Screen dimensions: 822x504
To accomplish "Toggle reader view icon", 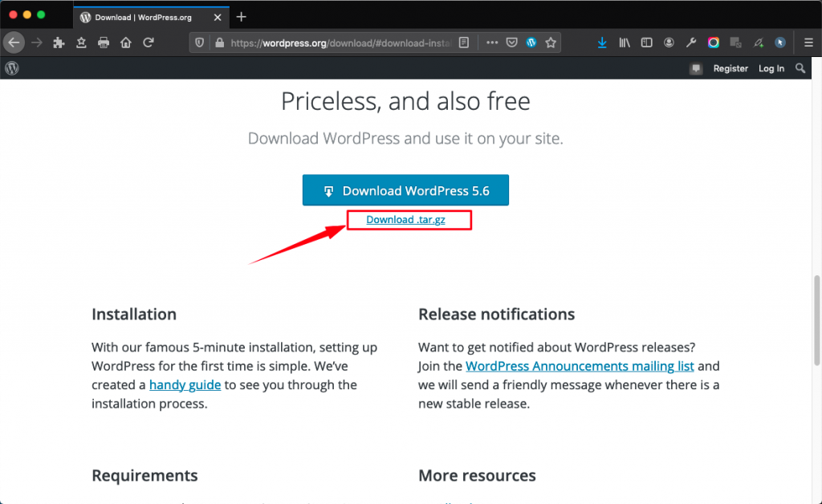I will pos(464,43).
